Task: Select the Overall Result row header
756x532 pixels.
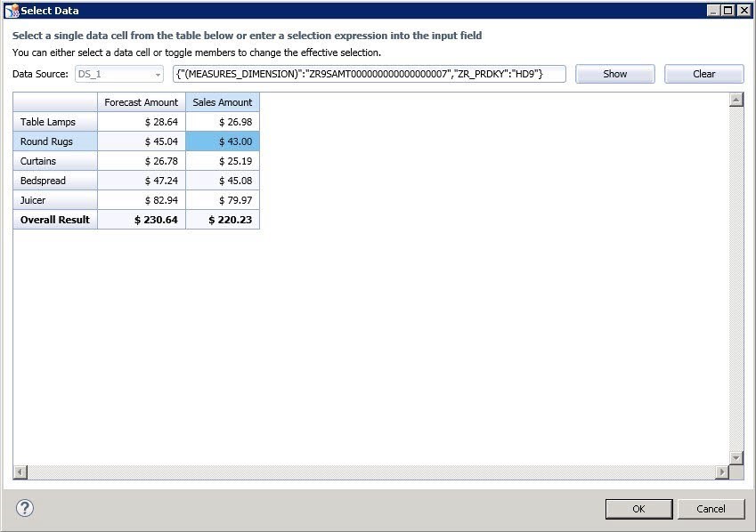Action: [x=55, y=220]
